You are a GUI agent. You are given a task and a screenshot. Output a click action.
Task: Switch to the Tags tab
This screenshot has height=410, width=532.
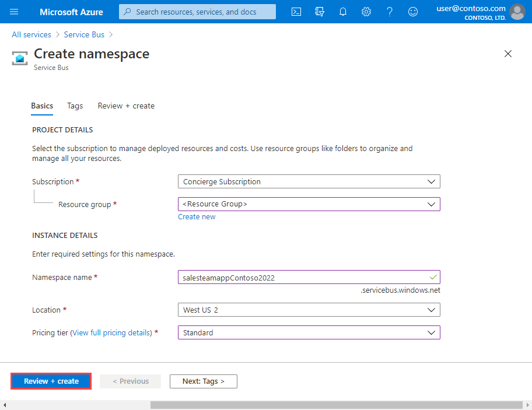(x=75, y=106)
